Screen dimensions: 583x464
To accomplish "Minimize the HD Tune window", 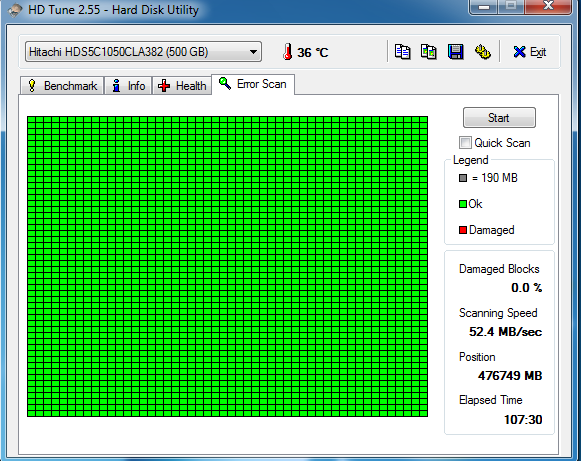I will coord(483,7).
